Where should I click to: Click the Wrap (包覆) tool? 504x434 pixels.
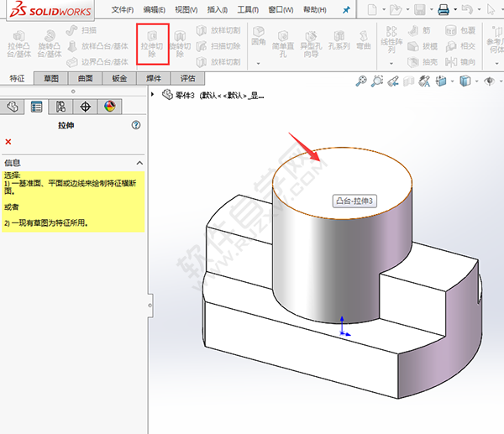[x=460, y=30]
